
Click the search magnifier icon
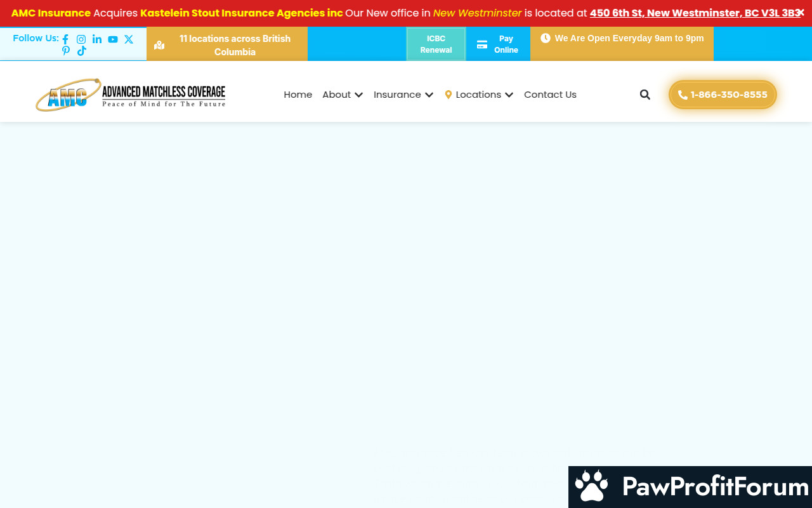click(645, 95)
